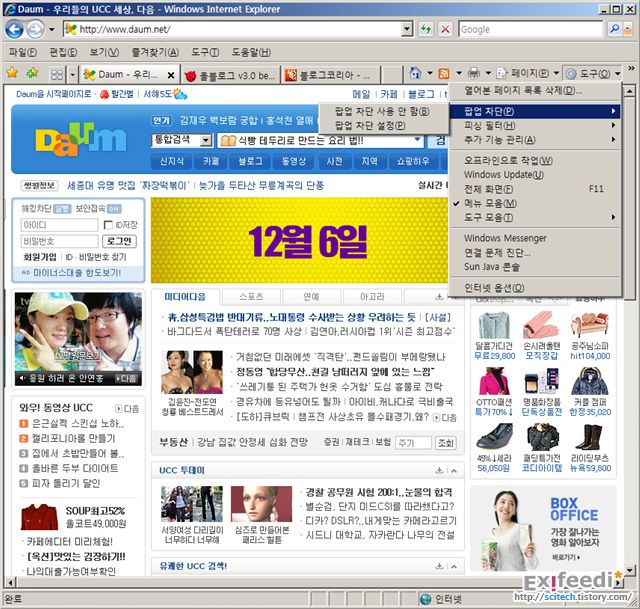
Task: Close the Daum tab with X
Action: pos(171,75)
